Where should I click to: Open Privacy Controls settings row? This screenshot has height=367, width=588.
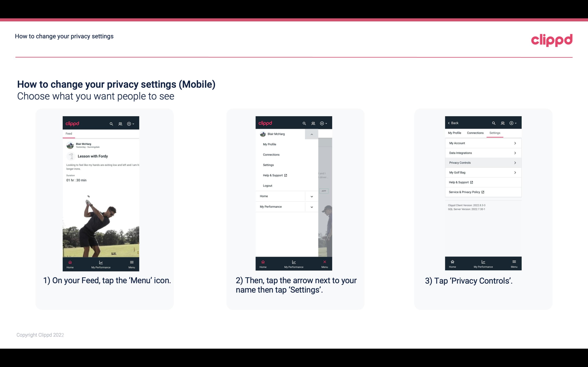tap(483, 162)
